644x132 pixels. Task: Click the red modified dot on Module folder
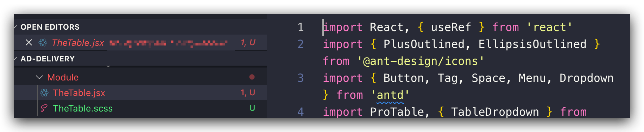pos(252,77)
